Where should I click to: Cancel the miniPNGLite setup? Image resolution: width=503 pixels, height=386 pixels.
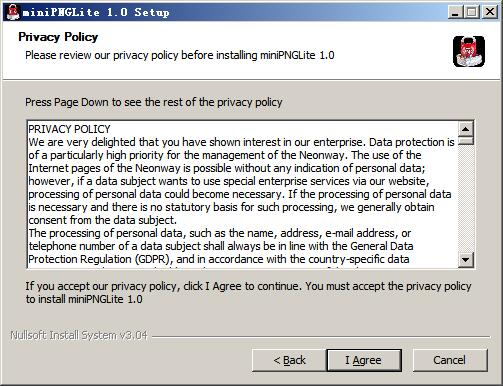450,360
